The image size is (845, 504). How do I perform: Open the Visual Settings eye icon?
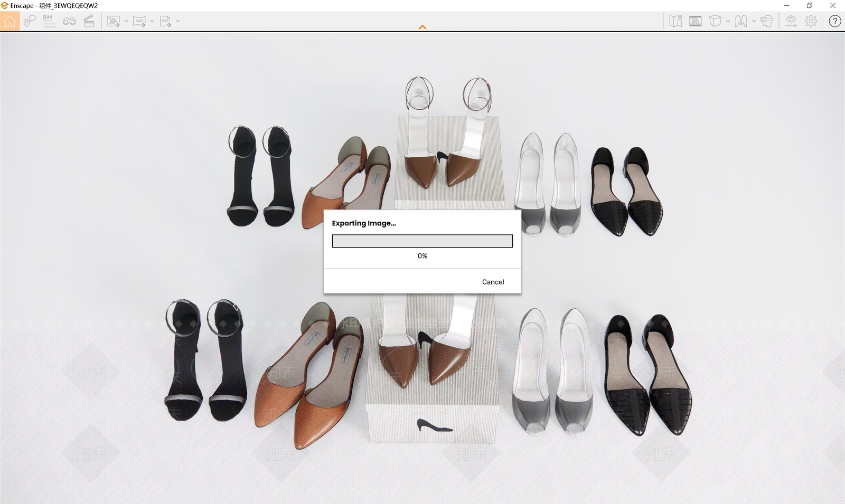click(x=791, y=21)
